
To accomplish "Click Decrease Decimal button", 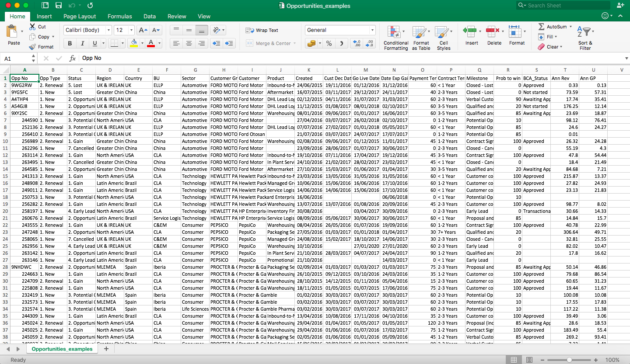I will 370,43.
